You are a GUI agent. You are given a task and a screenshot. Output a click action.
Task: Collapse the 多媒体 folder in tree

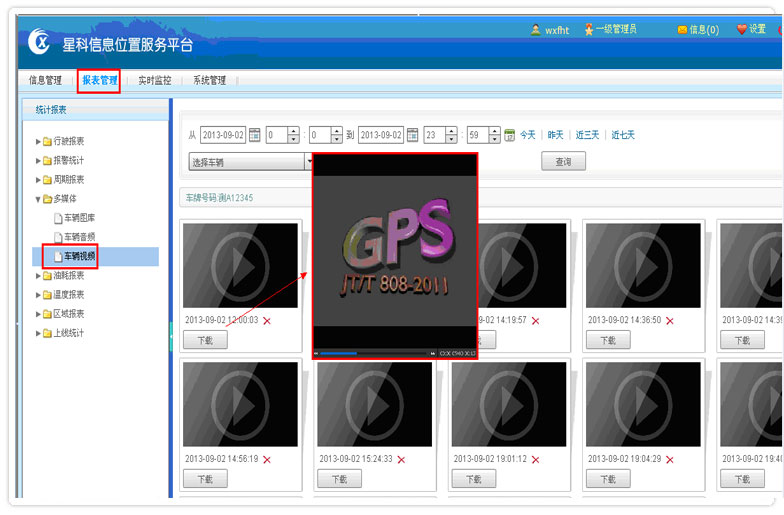click(39, 199)
